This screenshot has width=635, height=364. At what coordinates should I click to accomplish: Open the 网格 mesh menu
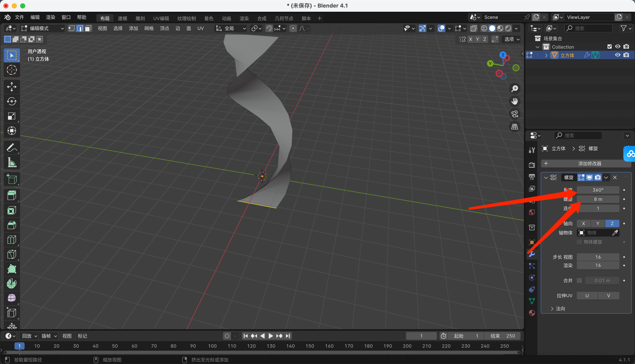149,28
